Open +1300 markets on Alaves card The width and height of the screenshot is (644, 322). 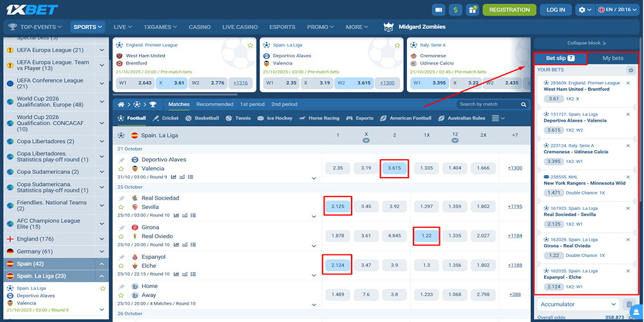pos(387,83)
